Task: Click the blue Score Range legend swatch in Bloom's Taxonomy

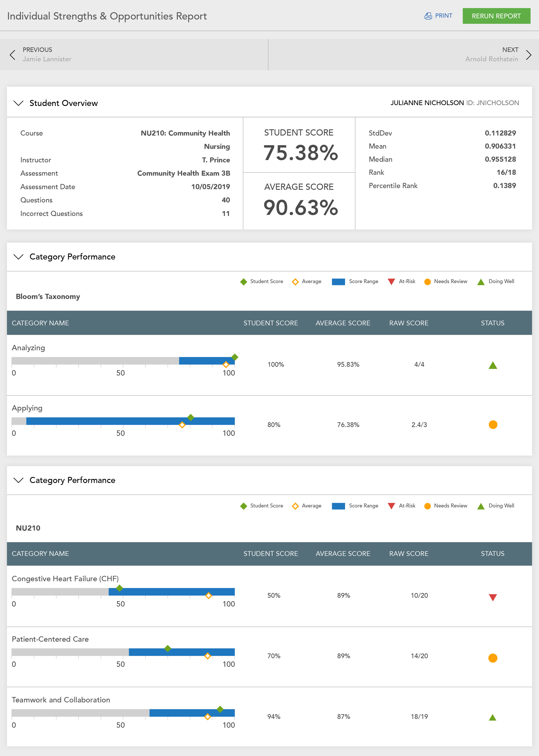Action: [x=338, y=282]
